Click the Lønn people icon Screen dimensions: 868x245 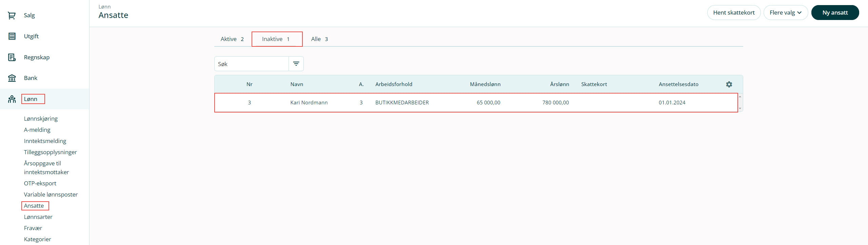click(x=12, y=99)
